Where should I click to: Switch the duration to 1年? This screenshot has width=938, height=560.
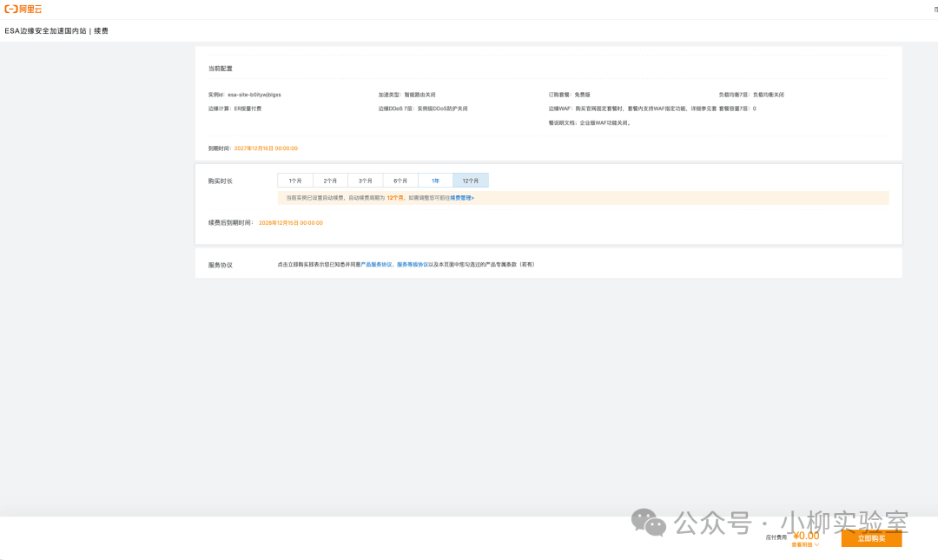coord(435,181)
